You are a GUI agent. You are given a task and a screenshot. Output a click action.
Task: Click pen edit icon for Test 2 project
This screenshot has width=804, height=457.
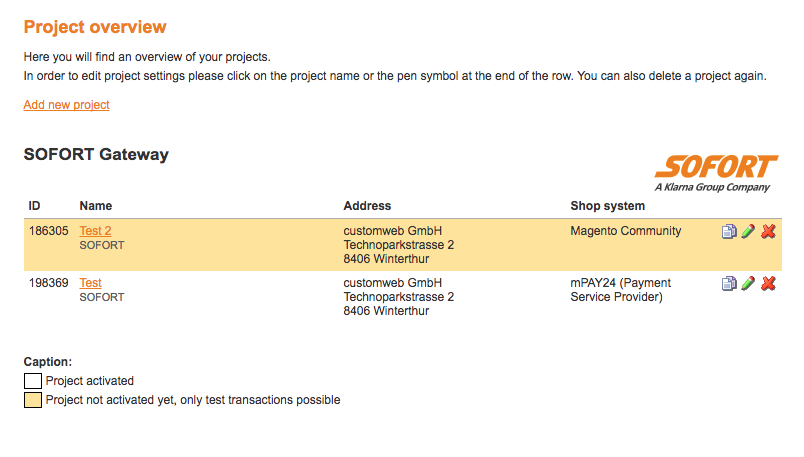748,231
